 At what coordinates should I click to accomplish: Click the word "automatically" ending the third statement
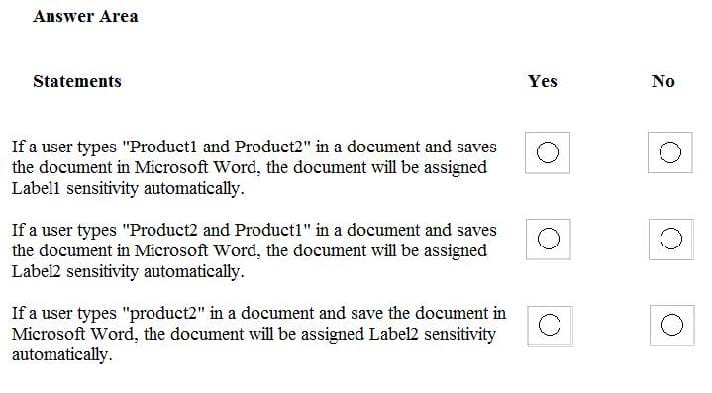[x=62, y=355]
